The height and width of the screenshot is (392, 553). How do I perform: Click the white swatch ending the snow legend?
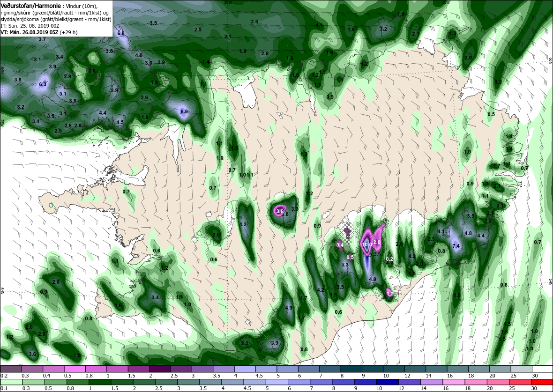(542, 369)
